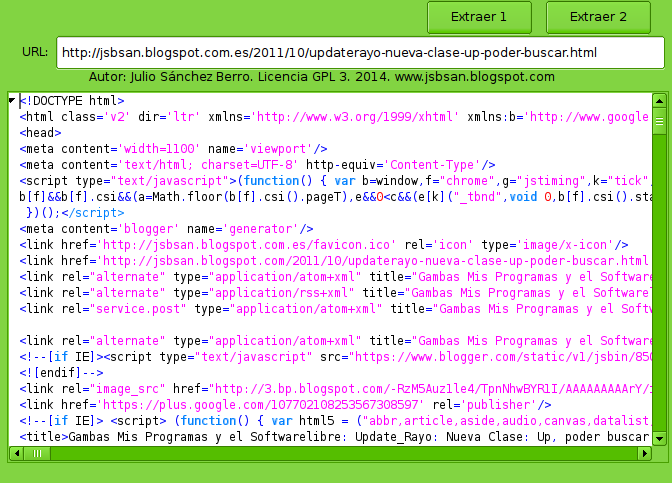Click the 'image_src' link line
Image resolution: width=672 pixels, height=483 pixels.
pos(336,389)
